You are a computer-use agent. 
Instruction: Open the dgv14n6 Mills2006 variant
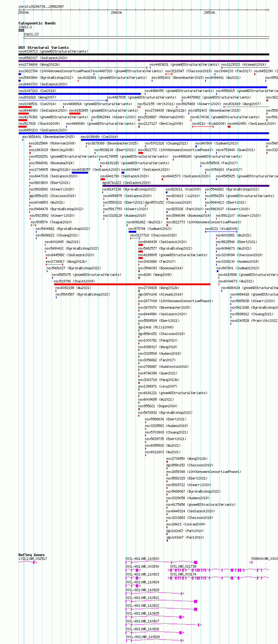(156, 327)
